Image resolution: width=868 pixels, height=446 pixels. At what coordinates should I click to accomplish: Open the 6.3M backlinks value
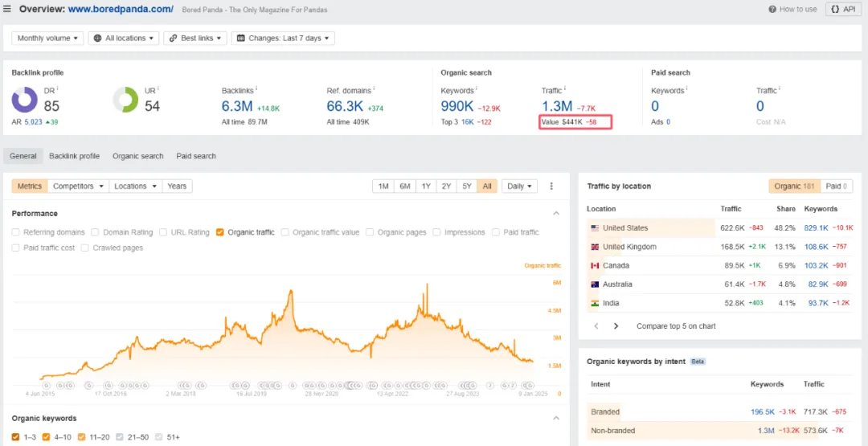[x=237, y=106]
